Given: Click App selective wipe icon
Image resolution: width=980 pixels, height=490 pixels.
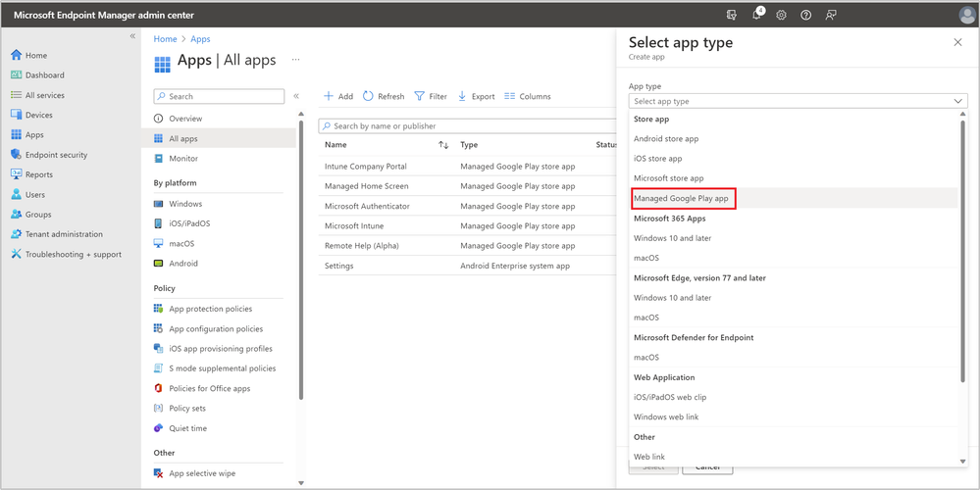Looking at the screenshot, I should (x=159, y=473).
